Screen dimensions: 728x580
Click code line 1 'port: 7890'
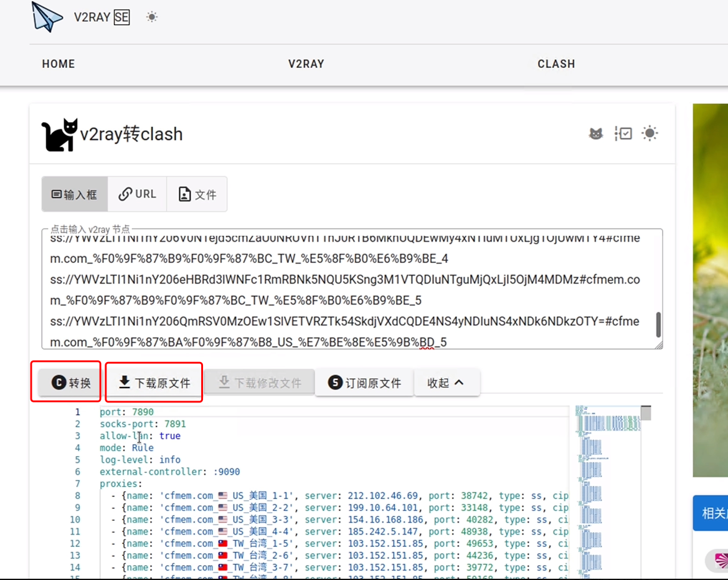point(126,412)
